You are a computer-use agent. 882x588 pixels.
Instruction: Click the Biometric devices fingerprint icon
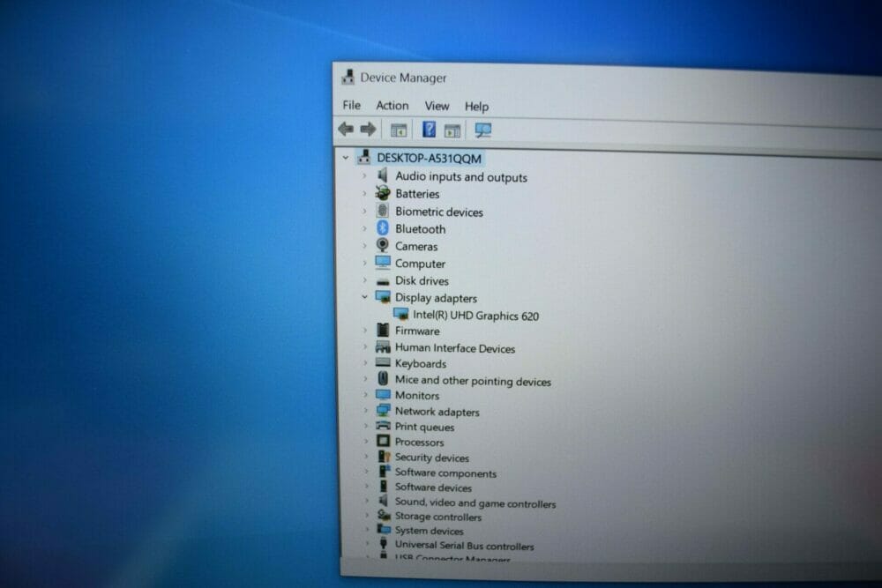click(x=383, y=211)
